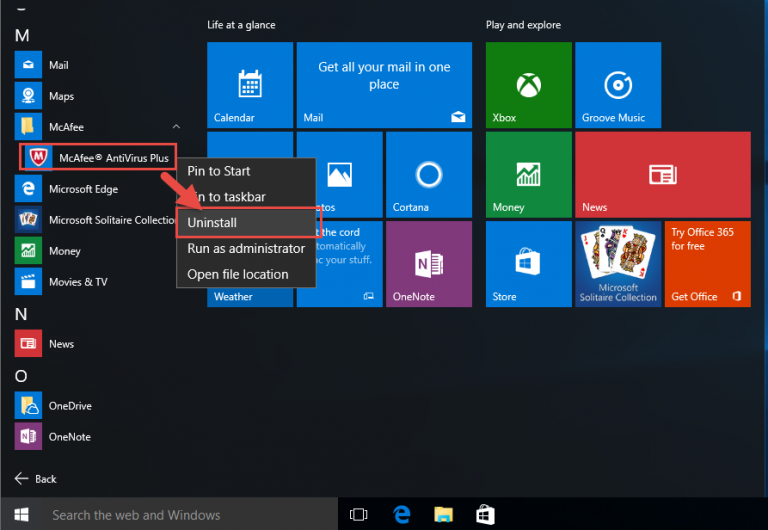The height and width of the screenshot is (530, 768).
Task: Click the Movies & TV label
Action: tap(78, 282)
